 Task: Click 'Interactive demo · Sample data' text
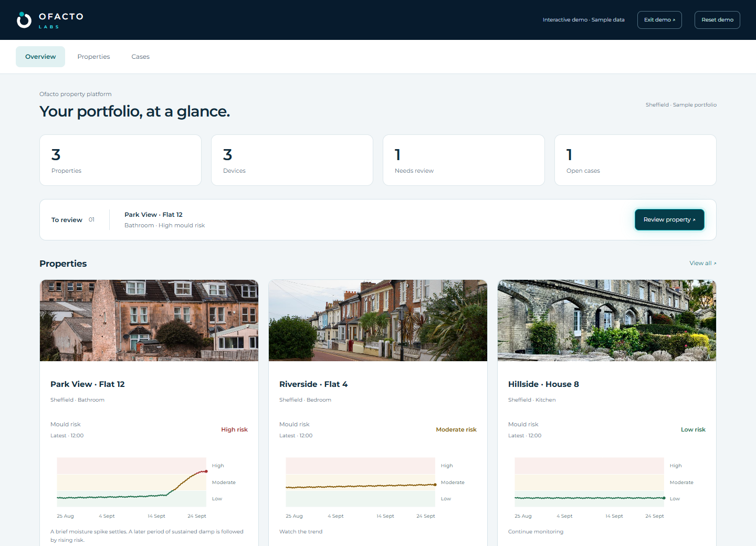[583, 20]
